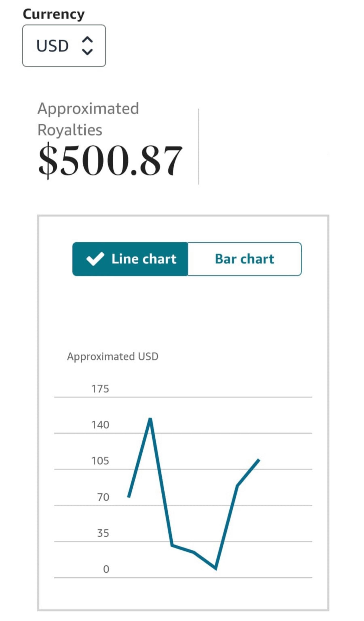Click the up-down chevrons in the currency selector
Viewport: 364px width, 621px height.
pos(87,46)
